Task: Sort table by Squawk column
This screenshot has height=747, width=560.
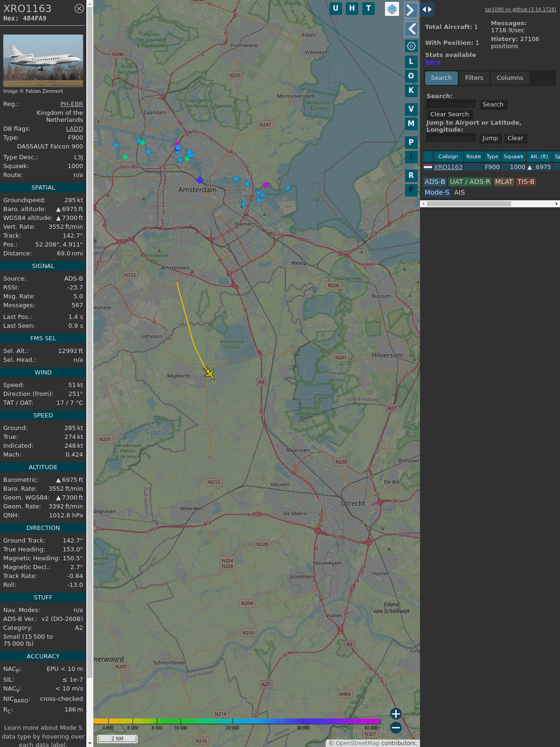Action: click(x=513, y=156)
